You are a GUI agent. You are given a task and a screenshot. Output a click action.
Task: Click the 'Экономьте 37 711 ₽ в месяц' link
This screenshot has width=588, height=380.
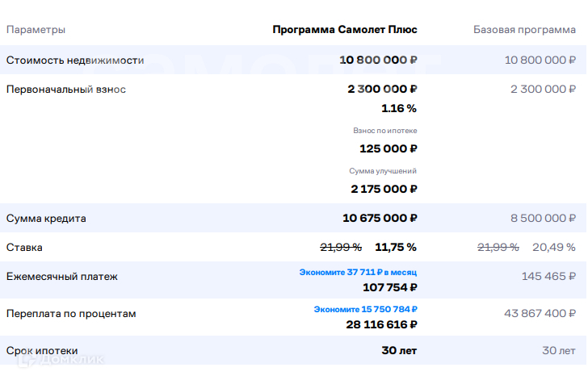[x=358, y=274]
